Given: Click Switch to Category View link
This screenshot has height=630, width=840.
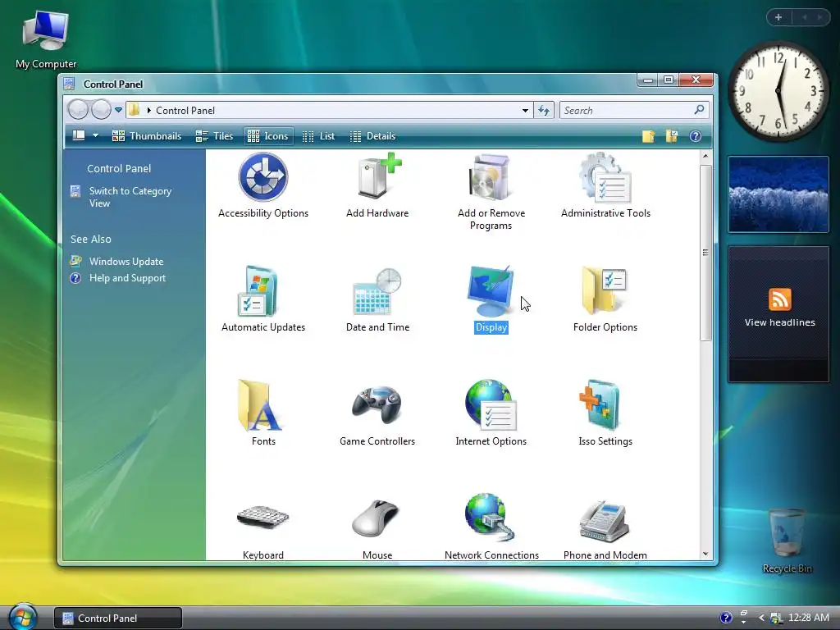Looking at the screenshot, I should tap(130, 197).
